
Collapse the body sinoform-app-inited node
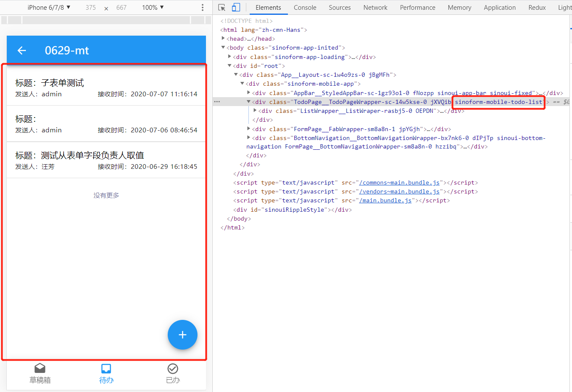(223, 48)
